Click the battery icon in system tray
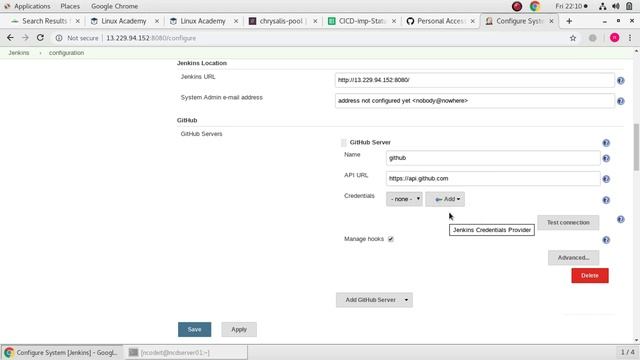640x360 pixels. pos(630,6)
